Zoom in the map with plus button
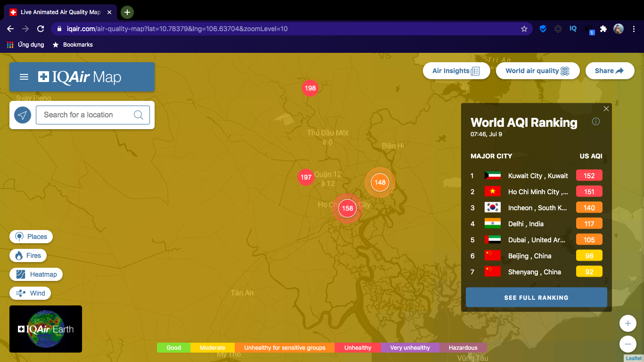This screenshot has height=362, width=644. (x=627, y=324)
